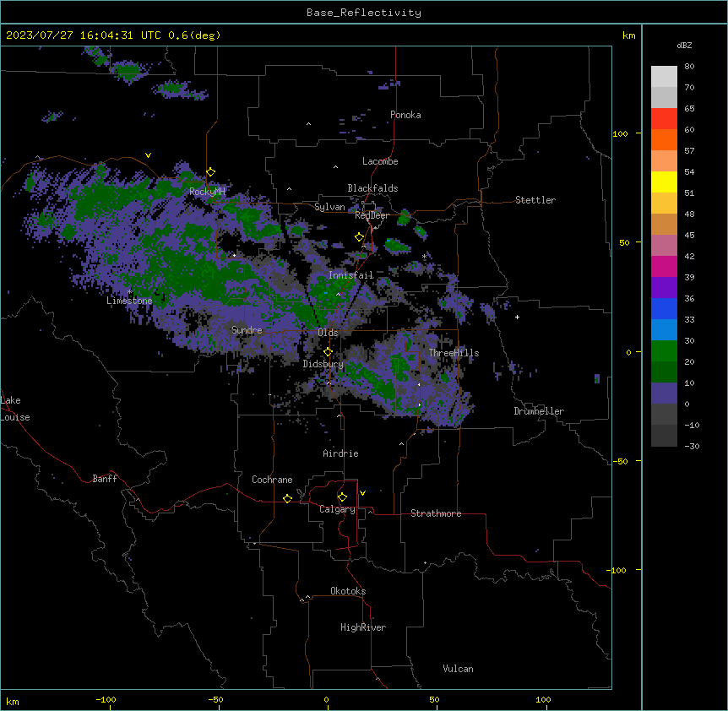This screenshot has height=711, width=728.
Task: Click the yellow diamond marker below Cochrane
Action: tap(287, 498)
